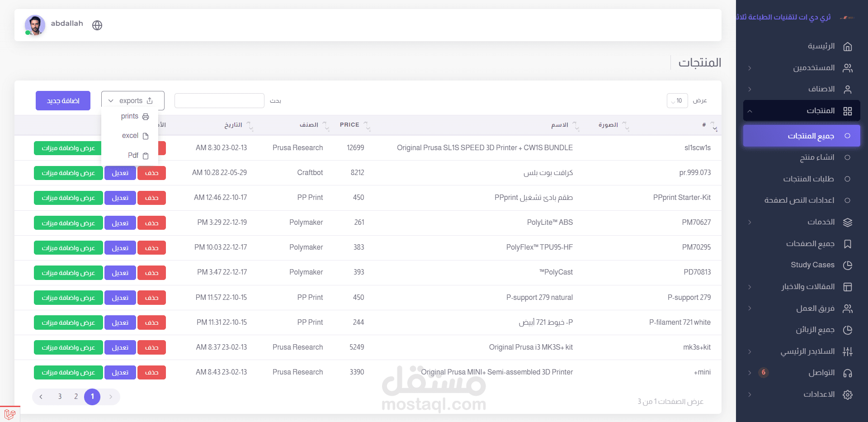Click the sliders icon beside السلايدر الرئيسي

pos(848,351)
